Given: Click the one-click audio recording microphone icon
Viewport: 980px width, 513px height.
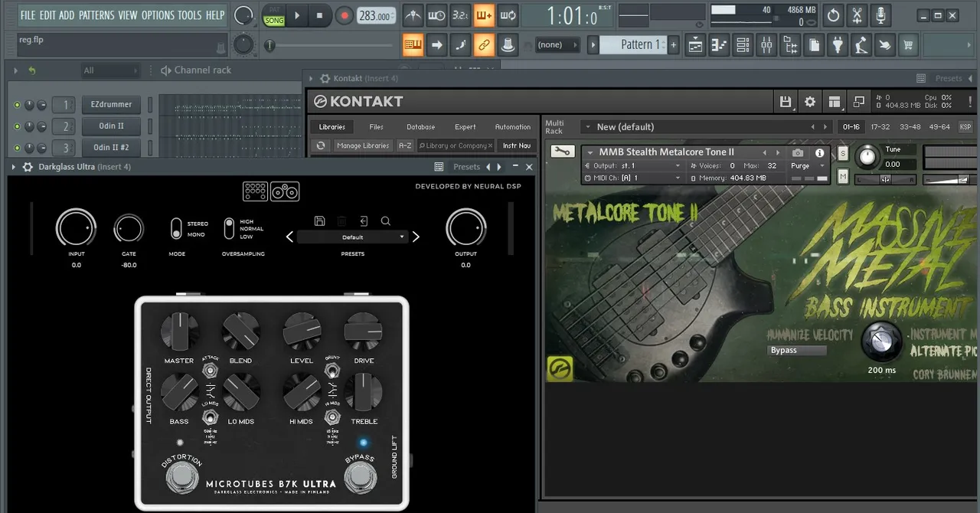Looking at the screenshot, I should (x=880, y=15).
